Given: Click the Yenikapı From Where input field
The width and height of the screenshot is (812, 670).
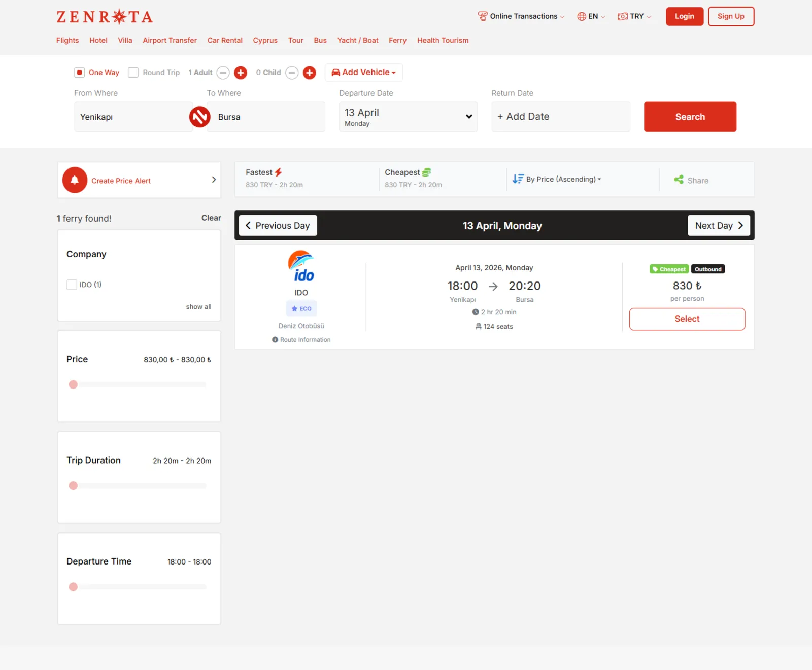Looking at the screenshot, I should 133,117.
